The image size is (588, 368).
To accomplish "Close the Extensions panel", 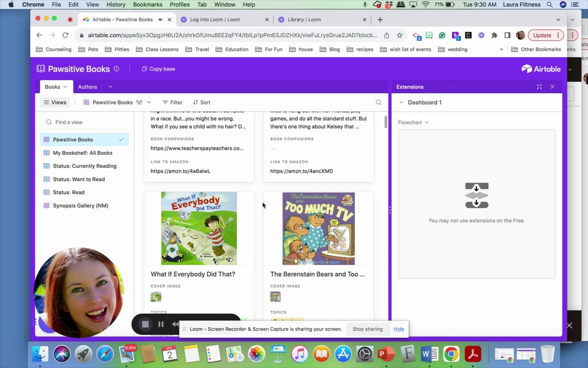I will point(553,87).
